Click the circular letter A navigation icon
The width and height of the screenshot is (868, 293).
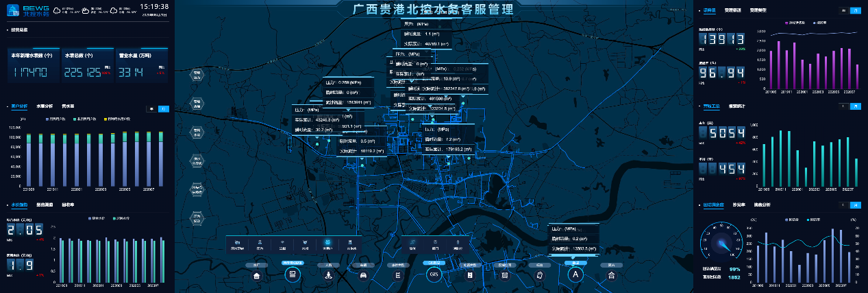point(575,274)
